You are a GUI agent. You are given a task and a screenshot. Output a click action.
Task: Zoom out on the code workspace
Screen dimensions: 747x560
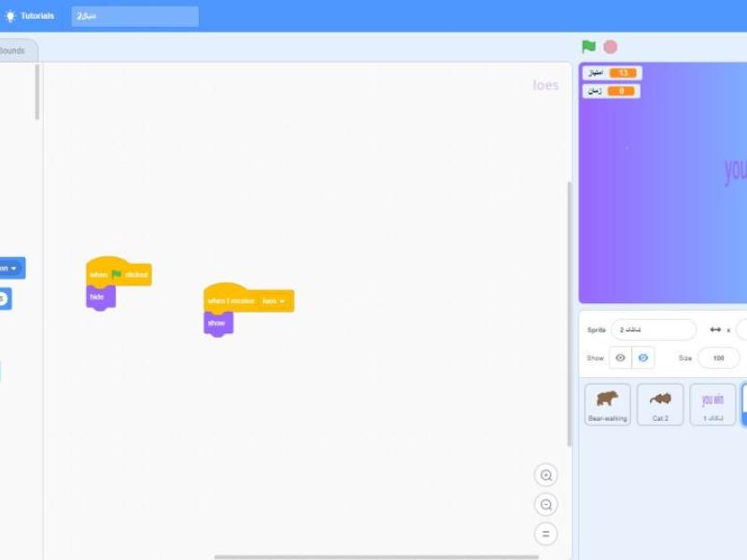pos(546,504)
